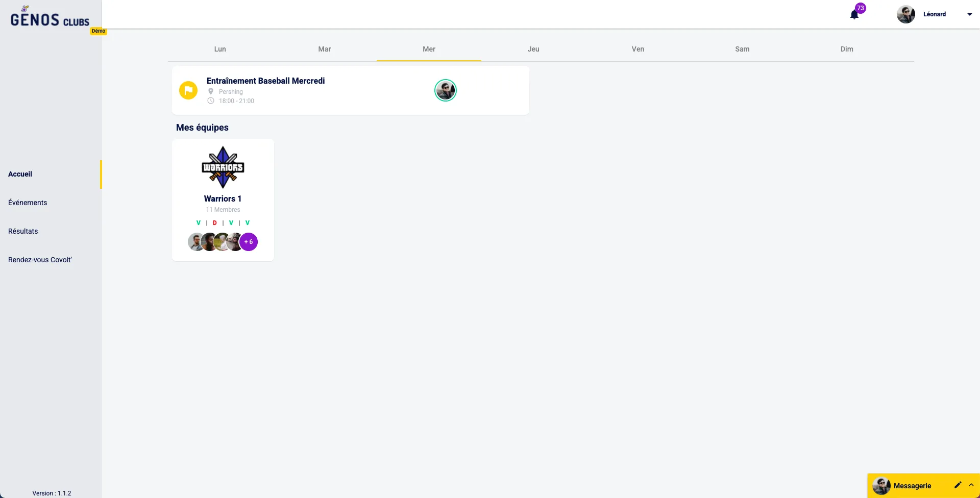Screen dimensions: 980x498
Task: Open the notifications bell icon
Action: 854,14
